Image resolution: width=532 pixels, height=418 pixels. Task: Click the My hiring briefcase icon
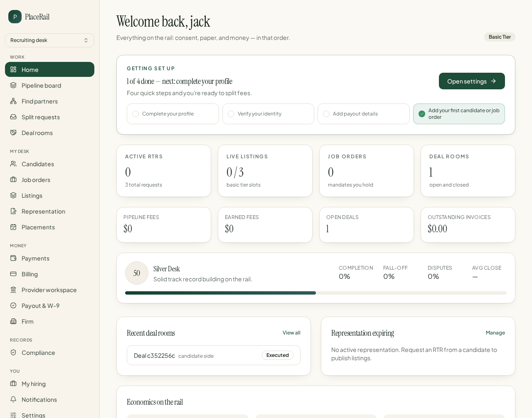coord(13,384)
